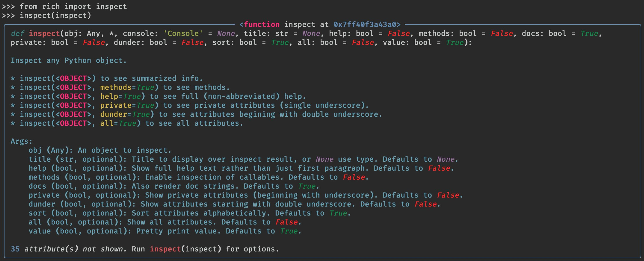The height and width of the screenshot is (261, 644).
Task: Click 'dunder=True' in the usage list
Action: (x=125, y=114)
